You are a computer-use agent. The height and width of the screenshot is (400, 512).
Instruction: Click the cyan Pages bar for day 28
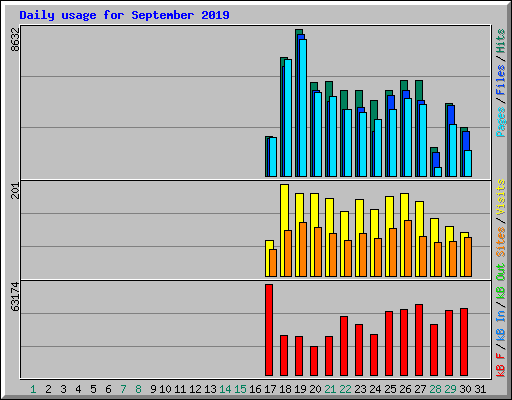(x=438, y=172)
